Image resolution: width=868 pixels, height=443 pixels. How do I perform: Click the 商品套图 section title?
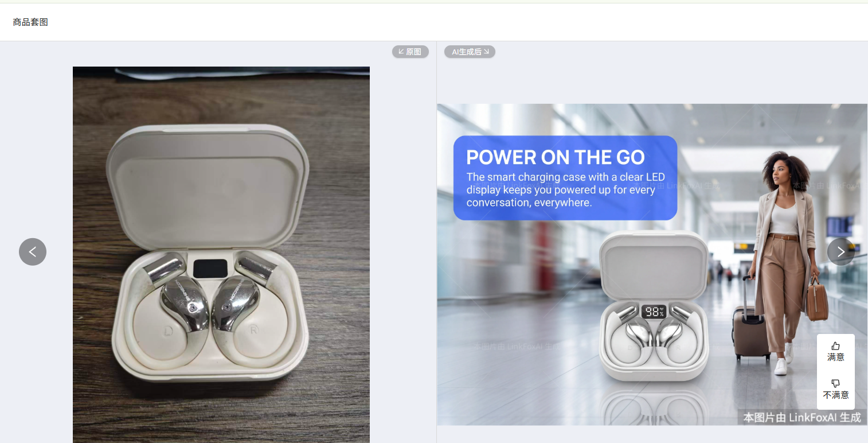(30, 22)
